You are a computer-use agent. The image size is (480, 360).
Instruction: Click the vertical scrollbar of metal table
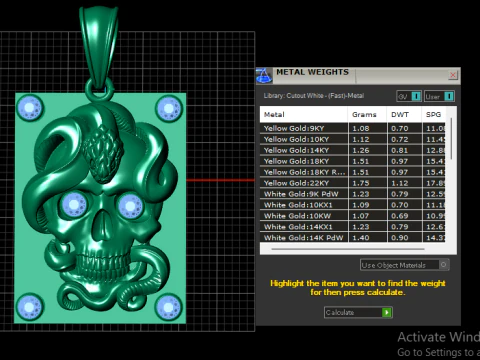coord(451,139)
